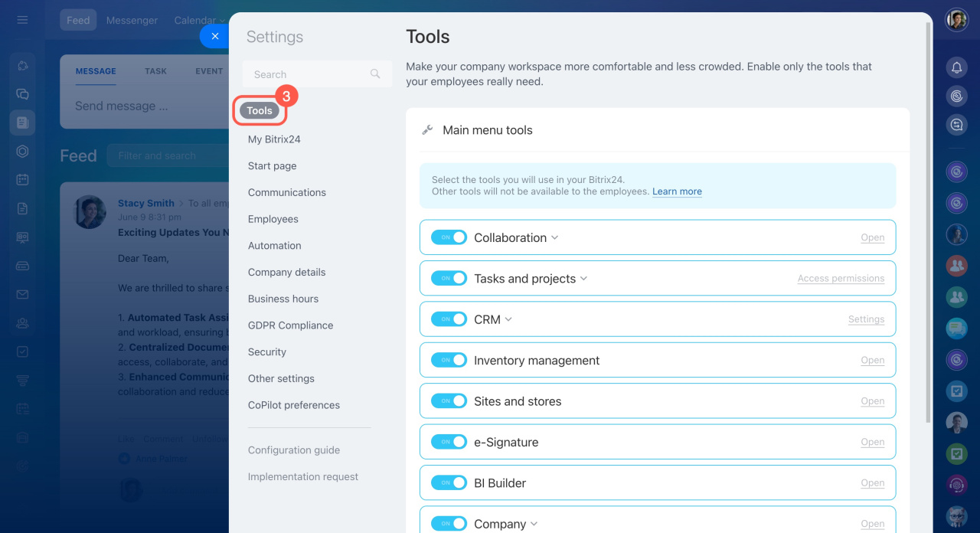Turn off the CRM tool switch
The image size is (980, 533).
[449, 319]
